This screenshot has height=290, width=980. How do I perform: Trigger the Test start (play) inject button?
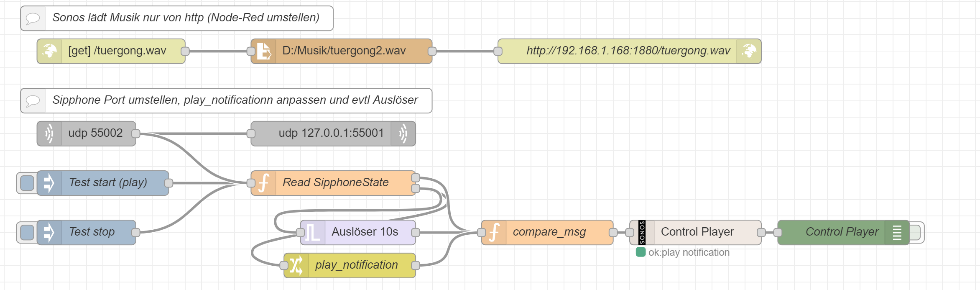point(27,183)
